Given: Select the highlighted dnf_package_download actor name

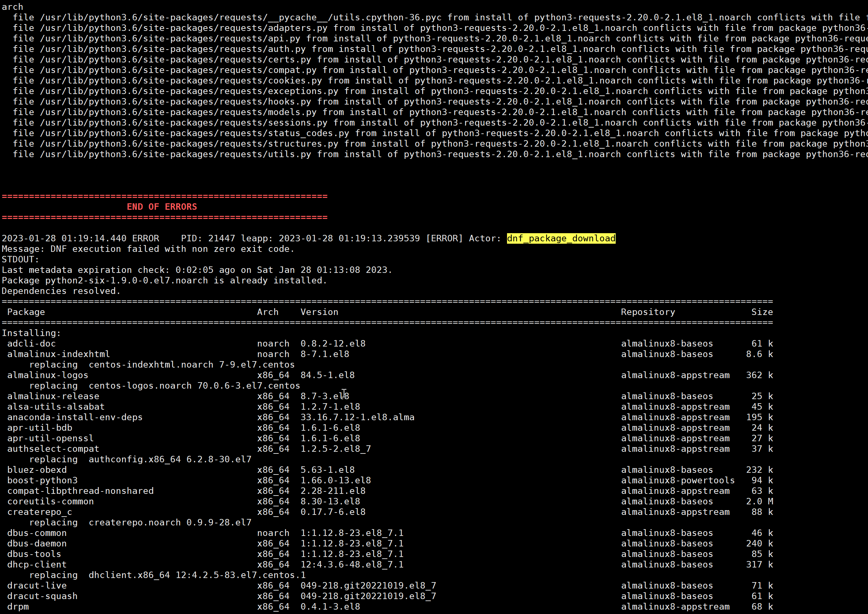Looking at the screenshot, I should (561, 238).
